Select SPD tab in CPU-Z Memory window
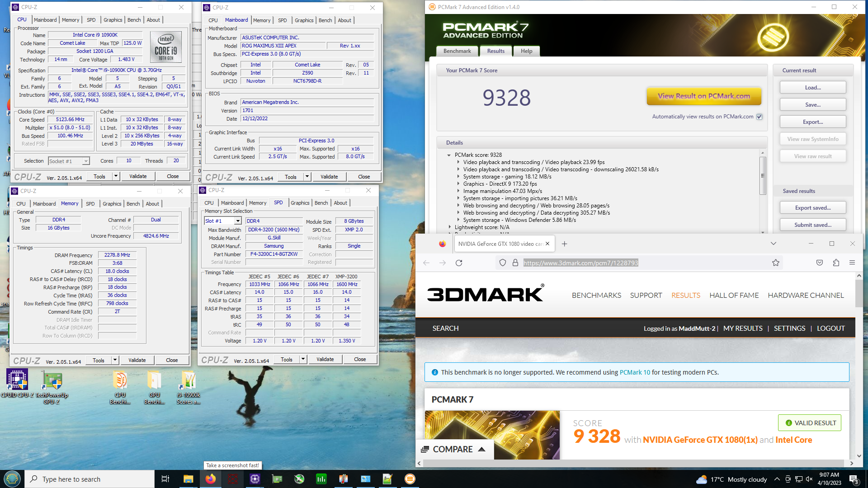This screenshot has width=868, height=488. [90, 204]
